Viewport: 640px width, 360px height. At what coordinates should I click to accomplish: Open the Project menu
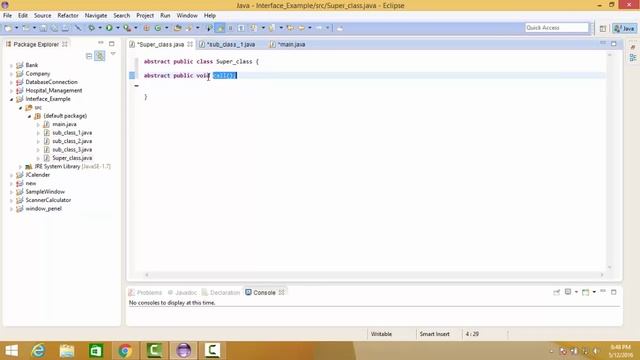[145, 16]
